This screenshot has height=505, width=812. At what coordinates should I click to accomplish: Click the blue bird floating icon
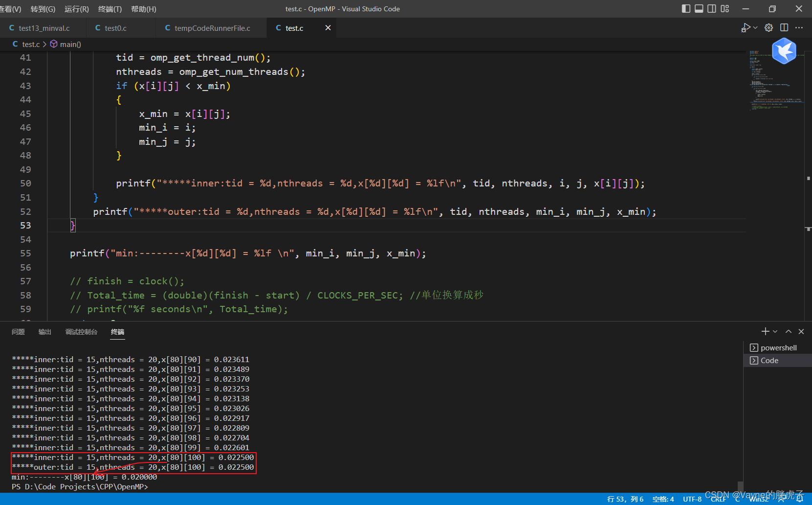pyautogui.click(x=784, y=51)
